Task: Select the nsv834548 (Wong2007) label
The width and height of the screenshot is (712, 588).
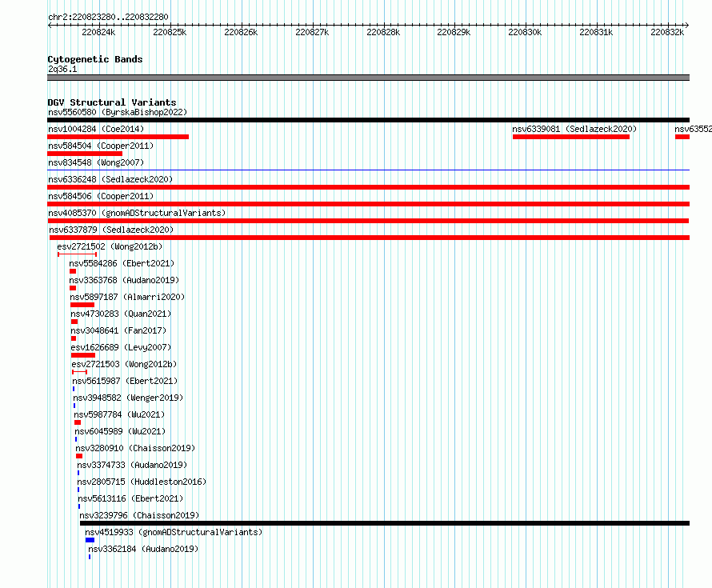Action: [96, 162]
